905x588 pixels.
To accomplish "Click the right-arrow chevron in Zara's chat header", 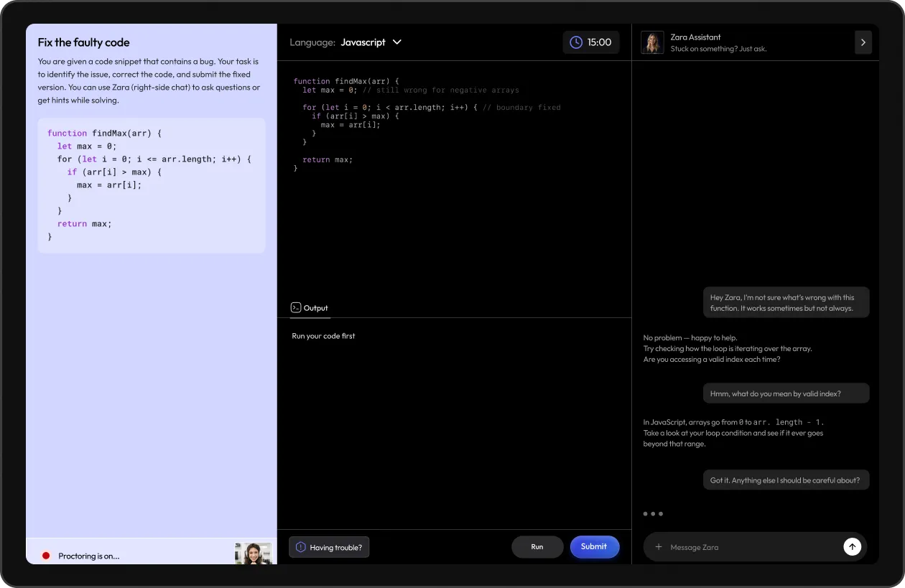I will 863,42.
